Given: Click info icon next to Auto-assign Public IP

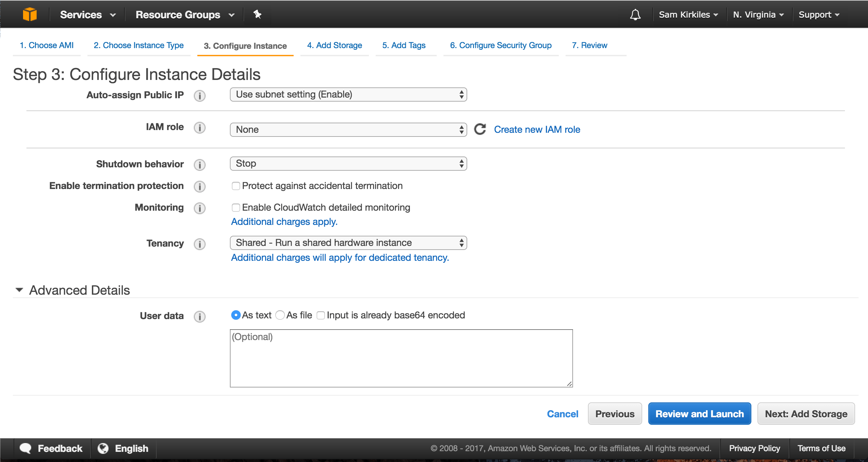Looking at the screenshot, I should (200, 96).
